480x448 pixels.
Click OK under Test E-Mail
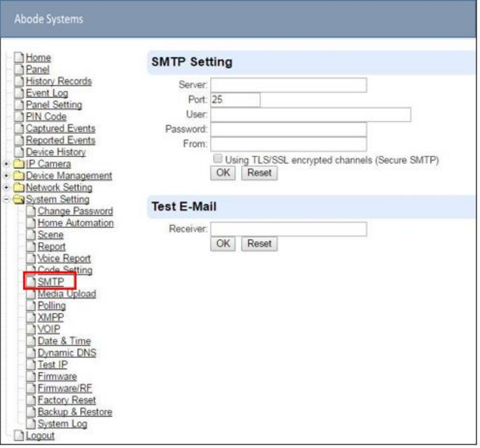[x=223, y=244]
